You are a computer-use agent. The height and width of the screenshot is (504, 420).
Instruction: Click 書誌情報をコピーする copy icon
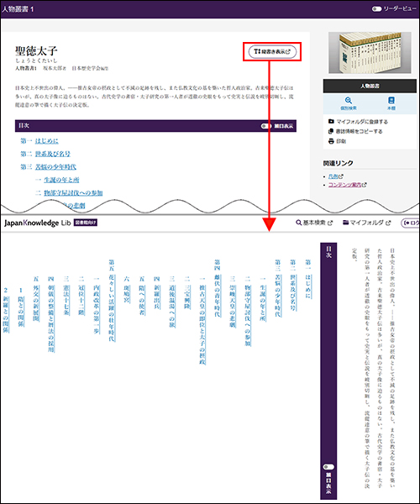(331, 131)
